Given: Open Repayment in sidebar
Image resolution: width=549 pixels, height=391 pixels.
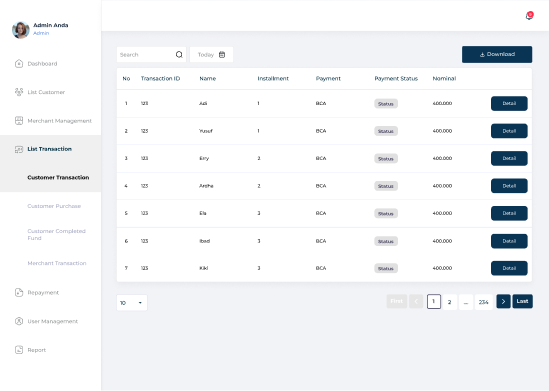Looking at the screenshot, I should click(x=43, y=292).
